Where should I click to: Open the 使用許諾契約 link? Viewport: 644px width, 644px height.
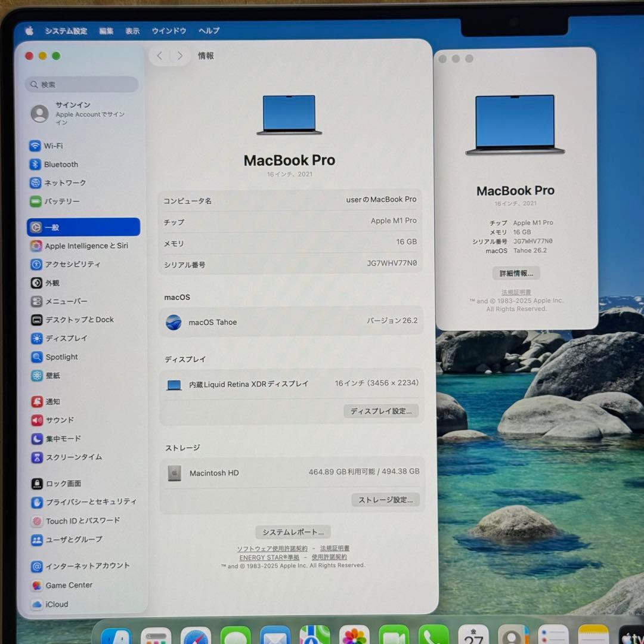(329, 557)
